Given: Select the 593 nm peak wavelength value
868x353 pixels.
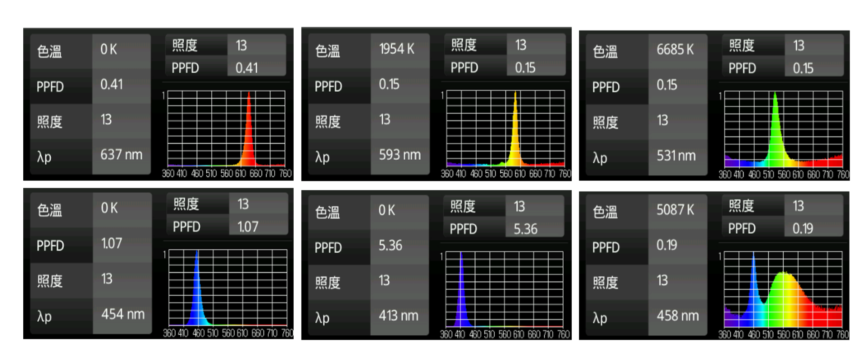Looking at the screenshot, I should coord(400,155).
